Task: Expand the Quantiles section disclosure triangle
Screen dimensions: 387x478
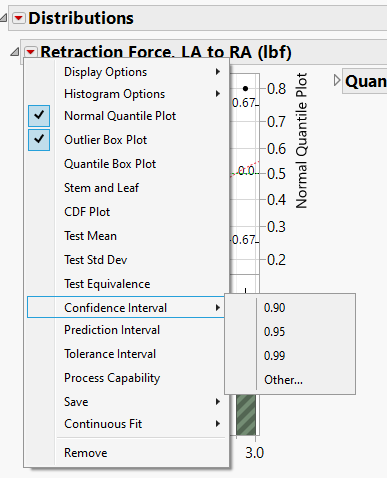Action: pyautogui.click(x=337, y=80)
